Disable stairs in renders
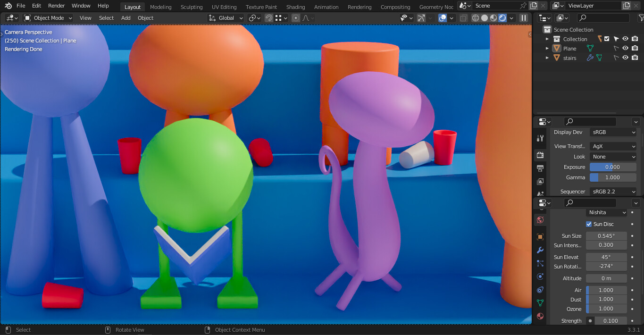This screenshot has height=335, width=644. pyautogui.click(x=635, y=58)
